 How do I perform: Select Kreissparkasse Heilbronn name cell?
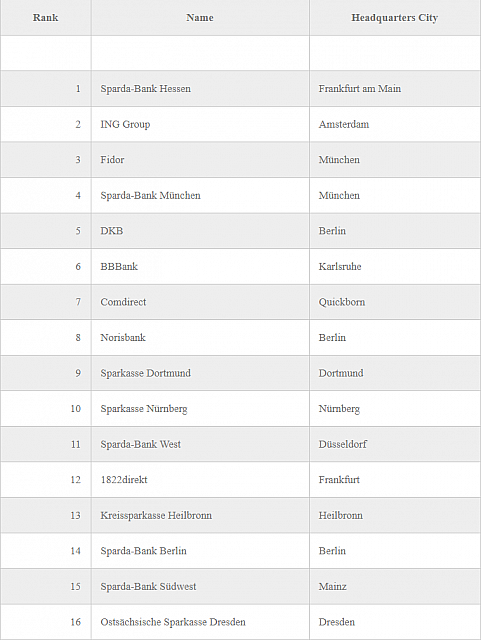200,515
